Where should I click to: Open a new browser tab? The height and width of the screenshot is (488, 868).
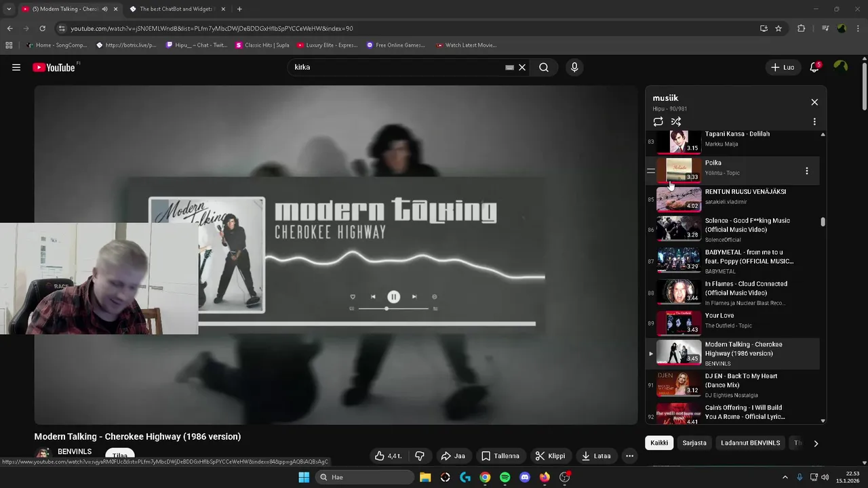point(239,9)
